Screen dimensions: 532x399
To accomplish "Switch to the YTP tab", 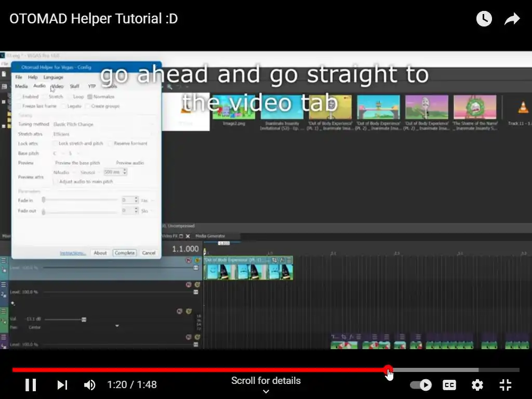I will point(91,86).
